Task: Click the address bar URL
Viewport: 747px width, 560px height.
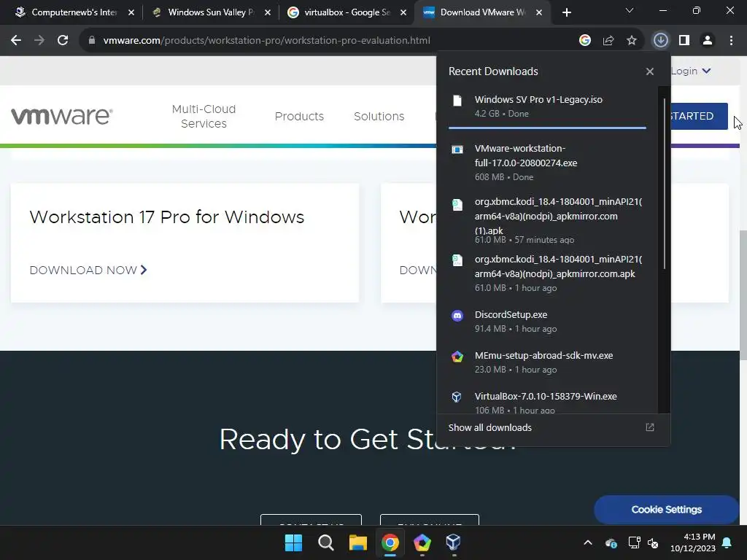Action: click(266, 41)
